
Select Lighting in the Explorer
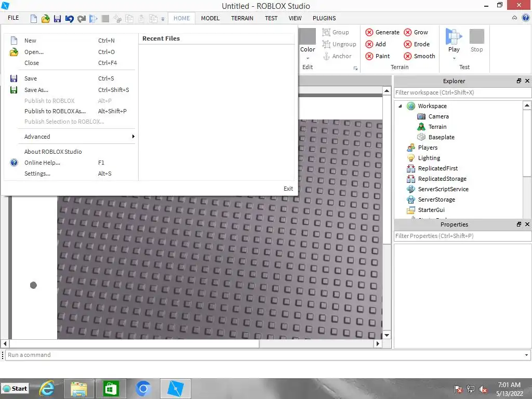(x=423, y=158)
